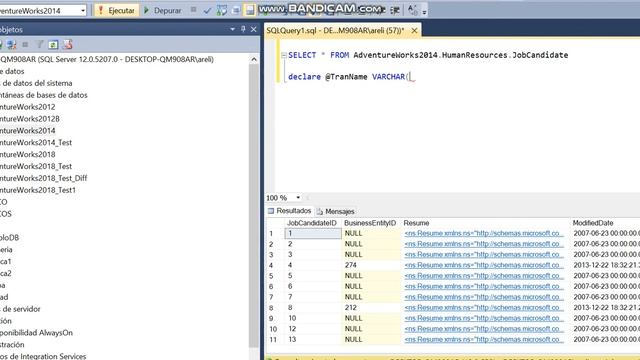The width and height of the screenshot is (640, 360).
Task: Select the JobCandidateID cell in row 1
Action: (313, 233)
